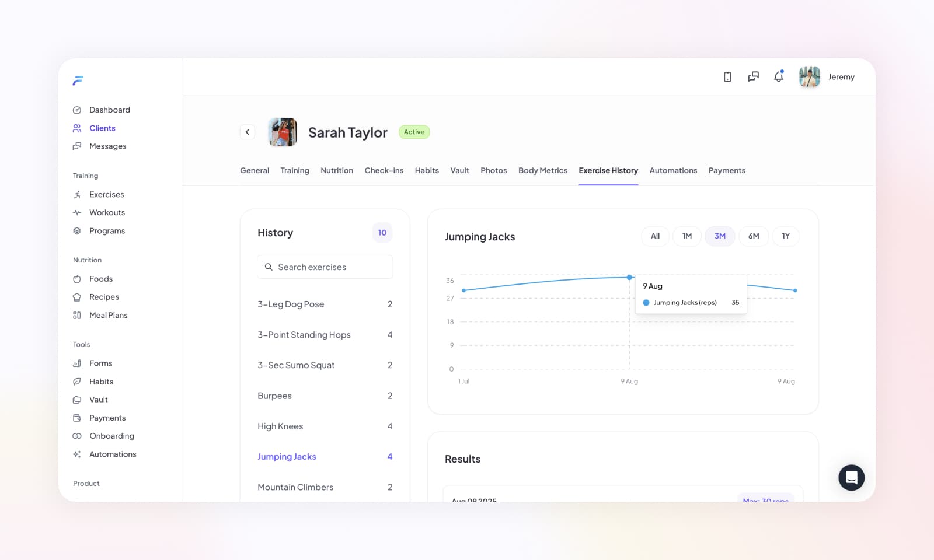Select 3-Point Standing Hops exercise
Screen dimensions: 934x560
304,335
